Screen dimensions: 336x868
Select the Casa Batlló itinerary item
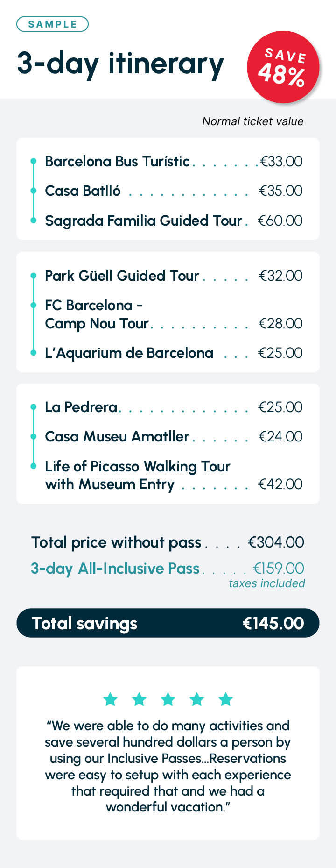click(83, 191)
